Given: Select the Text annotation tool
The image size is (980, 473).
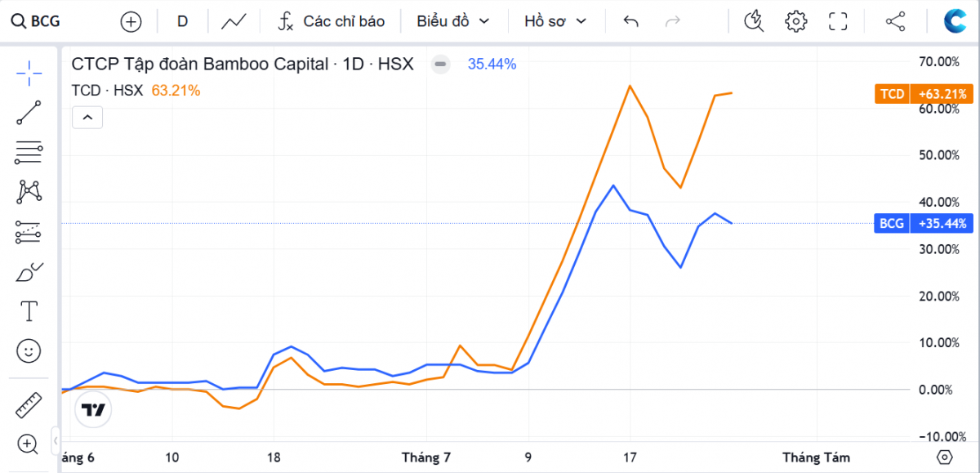Looking at the screenshot, I should click(x=29, y=311).
